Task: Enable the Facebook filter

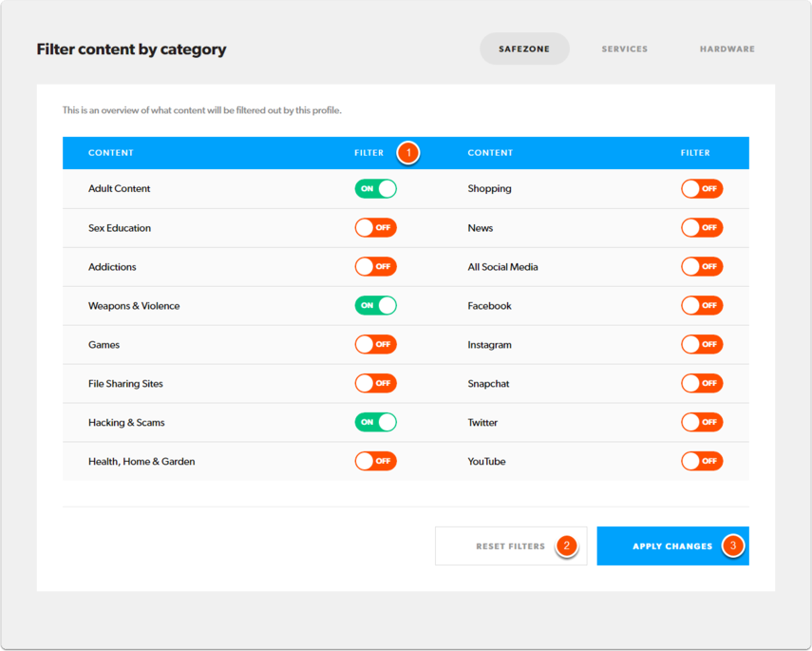Action: 701,305
